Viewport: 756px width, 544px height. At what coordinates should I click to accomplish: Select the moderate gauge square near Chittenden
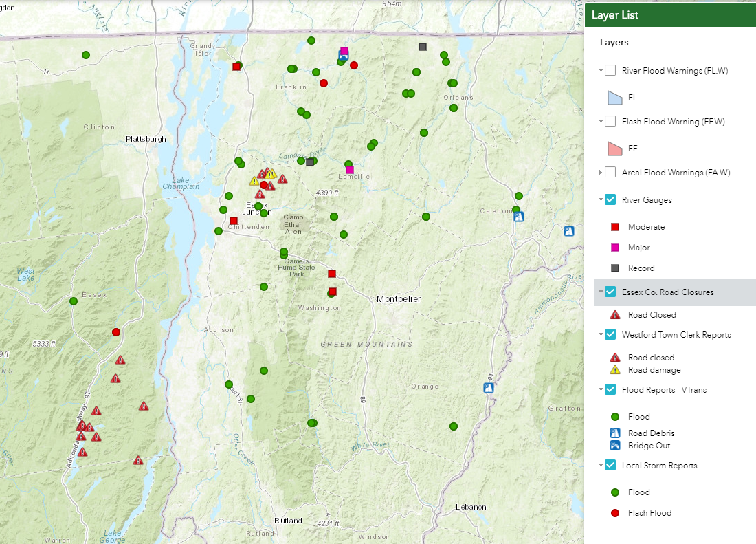point(234,221)
